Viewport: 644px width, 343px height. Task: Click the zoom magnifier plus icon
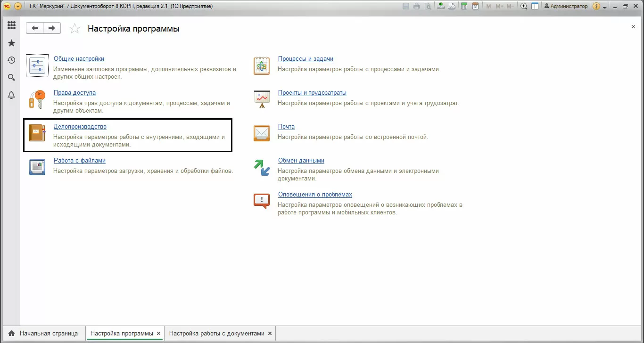coord(524,6)
